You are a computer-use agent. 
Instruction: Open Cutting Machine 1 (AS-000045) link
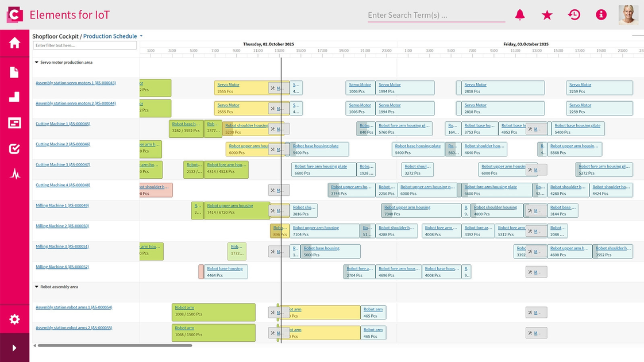pyautogui.click(x=63, y=124)
